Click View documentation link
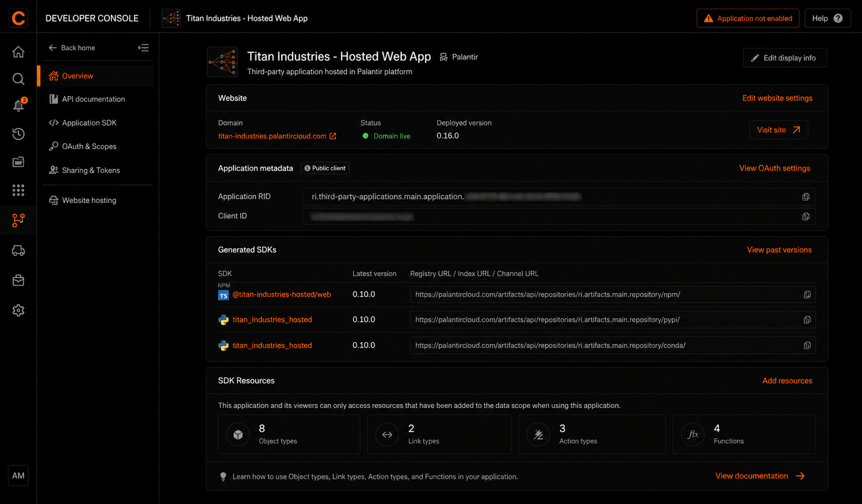 click(760, 476)
